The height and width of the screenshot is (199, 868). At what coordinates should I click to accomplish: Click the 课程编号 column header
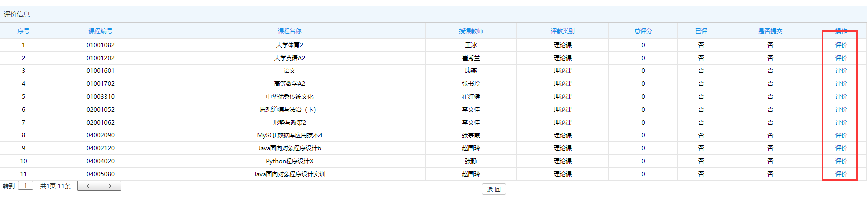point(100,31)
